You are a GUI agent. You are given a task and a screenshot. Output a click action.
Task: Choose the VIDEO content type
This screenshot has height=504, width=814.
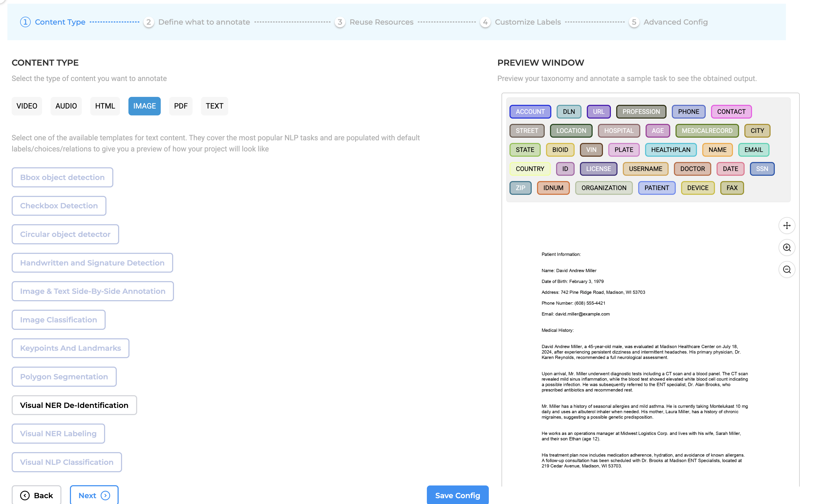[27, 106]
